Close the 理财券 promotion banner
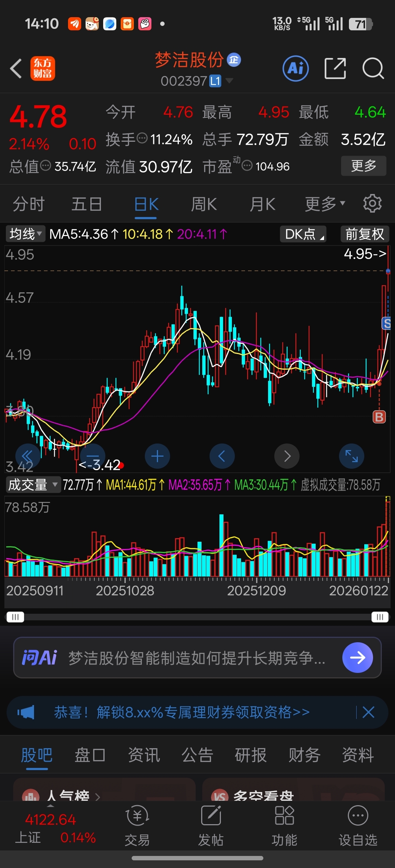This screenshot has width=395, height=868. 368,712
